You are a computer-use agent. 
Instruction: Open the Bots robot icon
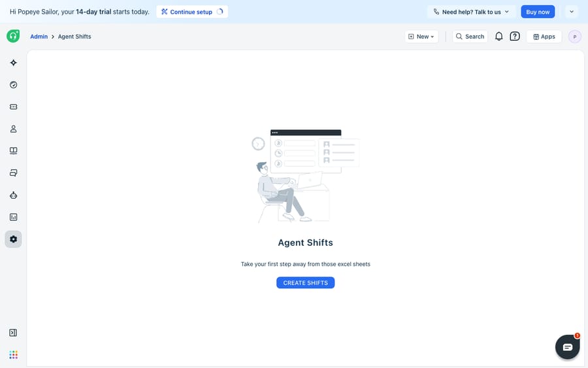pyautogui.click(x=14, y=195)
